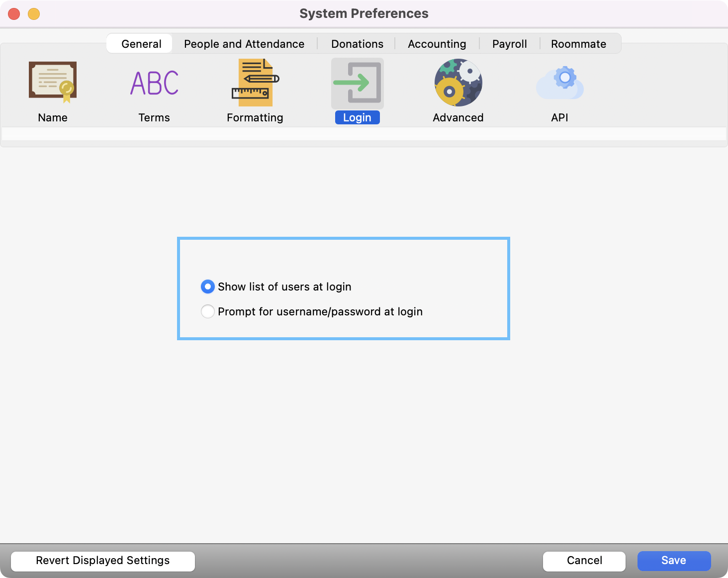Close the System Preferences window
The height and width of the screenshot is (578, 728).
click(x=14, y=14)
